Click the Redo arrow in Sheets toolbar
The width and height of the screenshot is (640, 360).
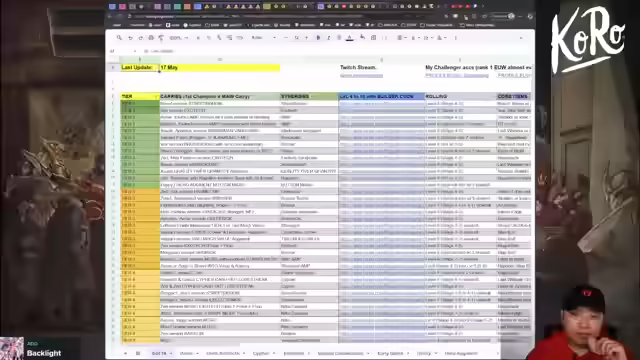tap(140, 38)
